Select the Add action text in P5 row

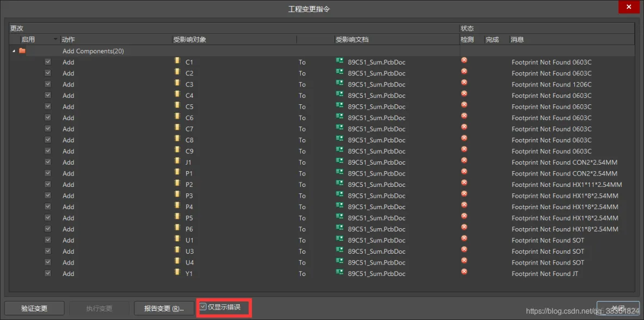[x=68, y=218]
